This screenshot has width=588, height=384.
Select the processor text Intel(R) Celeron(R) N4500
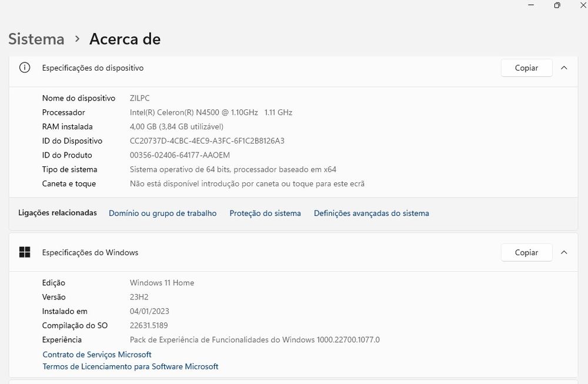(x=175, y=112)
